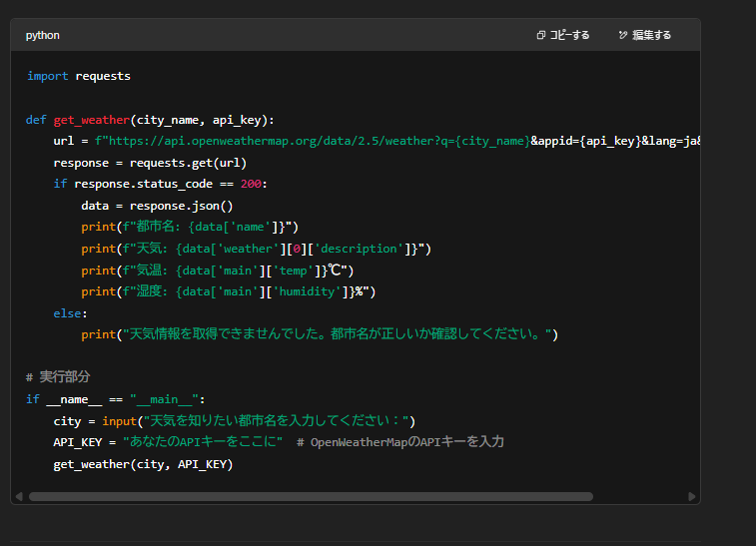The width and height of the screenshot is (756, 546).
Task: Click the pencil icon beside 編集する
Action: 623,35
